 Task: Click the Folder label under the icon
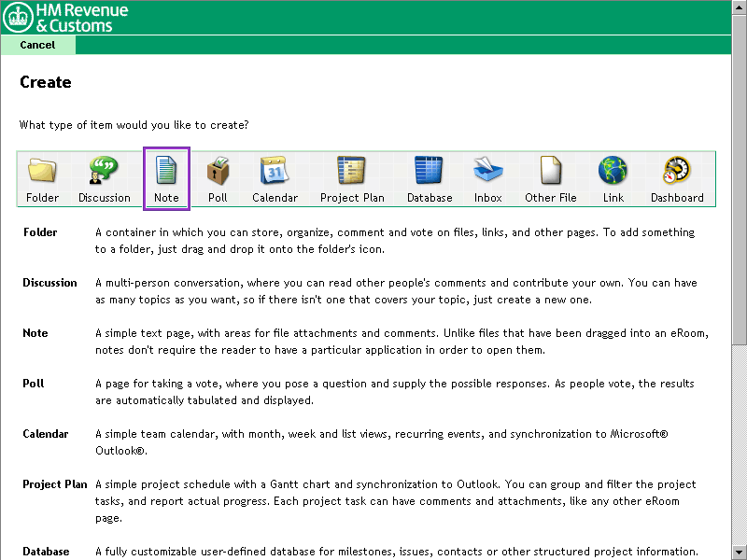click(42, 198)
